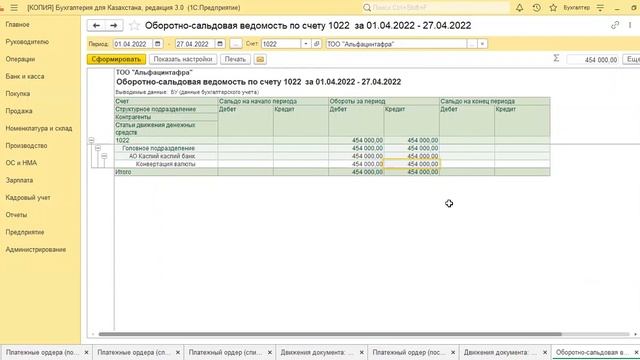Open Бухгалтер user menu
The height and width of the screenshot is (360, 640).
pos(576,7)
